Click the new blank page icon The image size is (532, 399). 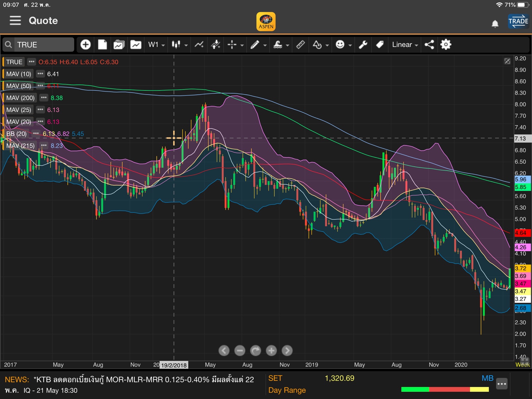pos(102,45)
